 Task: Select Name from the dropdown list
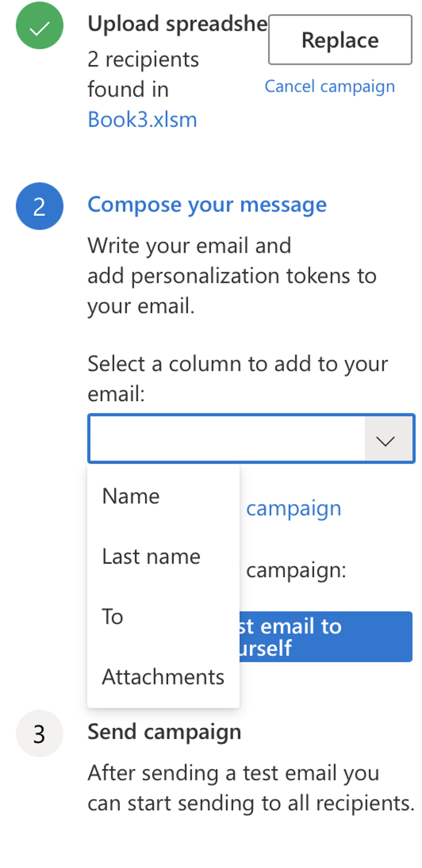(x=131, y=496)
